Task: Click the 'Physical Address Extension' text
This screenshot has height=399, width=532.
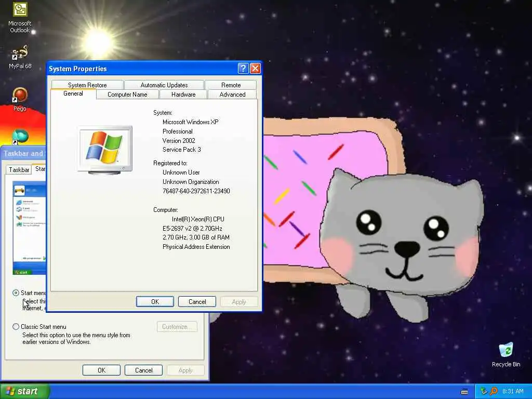Action: point(196,247)
